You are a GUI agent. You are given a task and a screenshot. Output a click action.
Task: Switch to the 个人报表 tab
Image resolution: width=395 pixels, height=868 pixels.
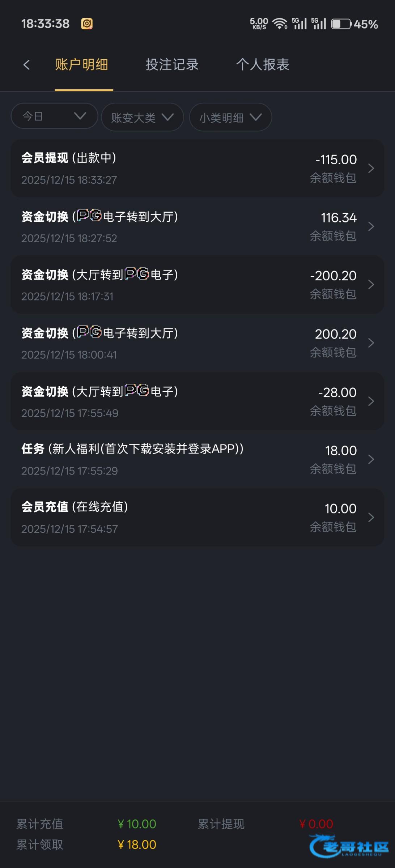pyautogui.click(x=263, y=65)
